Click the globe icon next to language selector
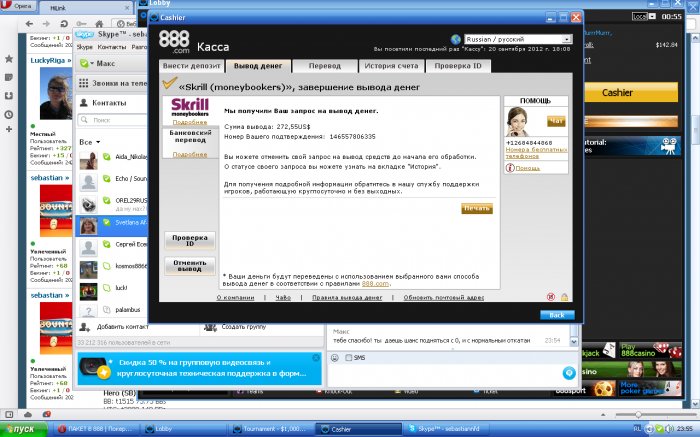This screenshot has height=437, width=700. pos(455,39)
